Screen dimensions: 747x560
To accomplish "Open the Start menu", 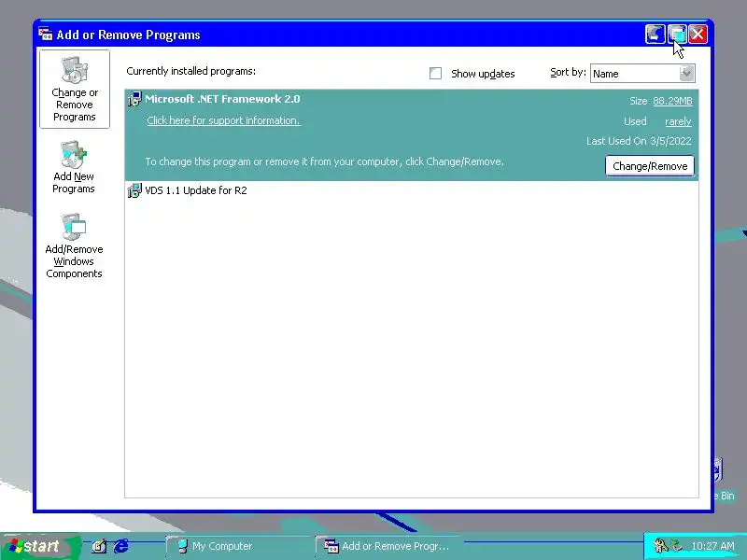I will (x=40, y=546).
